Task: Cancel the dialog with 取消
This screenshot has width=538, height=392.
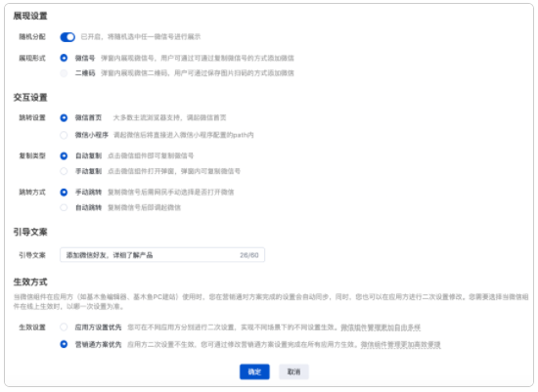Action: point(293,371)
